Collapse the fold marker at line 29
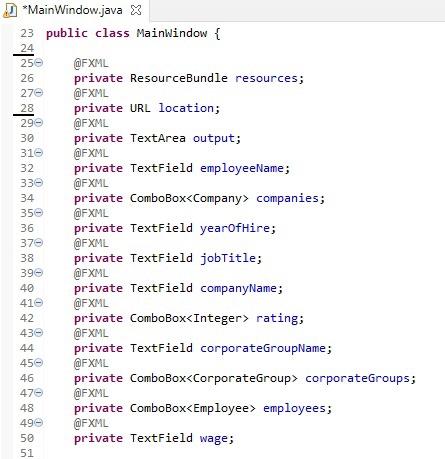The height and width of the screenshot is (459, 445). [39, 123]
